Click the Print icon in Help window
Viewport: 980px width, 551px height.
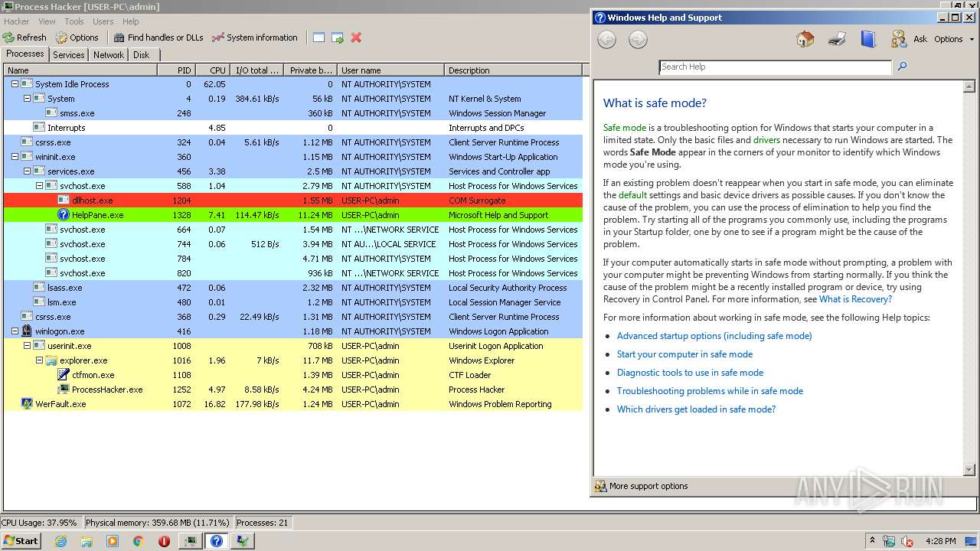point(837,39)
